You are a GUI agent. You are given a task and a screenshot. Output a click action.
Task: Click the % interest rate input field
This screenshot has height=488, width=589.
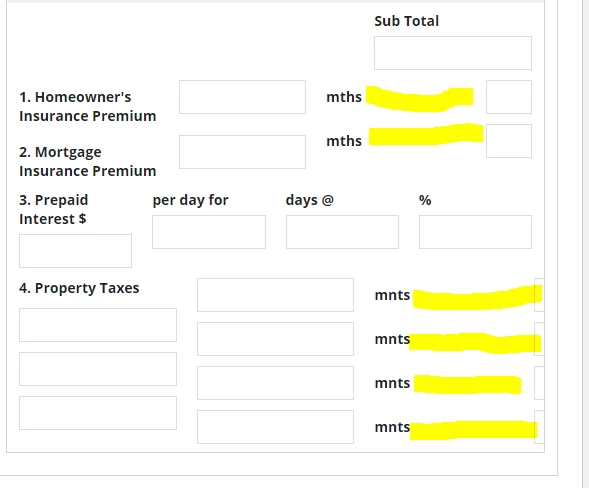tap(475, 232)
